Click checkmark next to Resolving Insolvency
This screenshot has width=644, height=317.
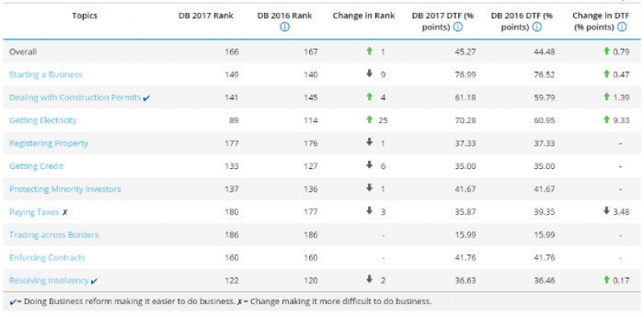(x=94, y=282)
